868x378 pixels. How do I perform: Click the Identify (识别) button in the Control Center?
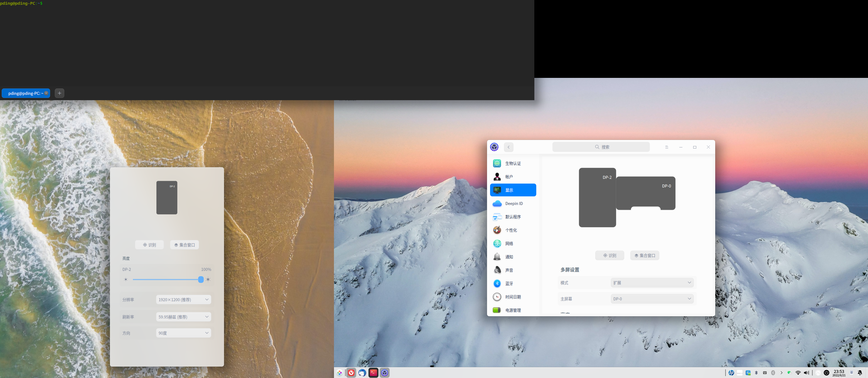tap(609, 255)
